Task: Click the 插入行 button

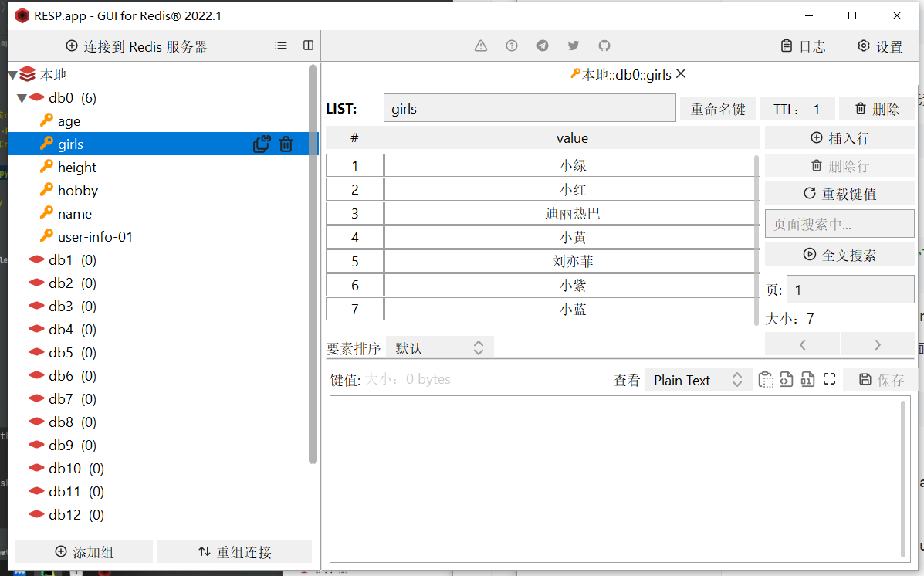Action: point(840,138)
